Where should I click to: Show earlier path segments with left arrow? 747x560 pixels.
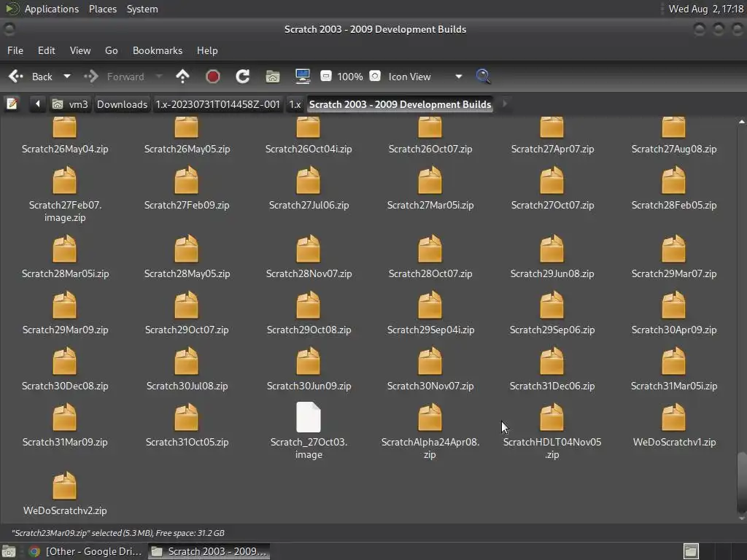click(37, 104)
